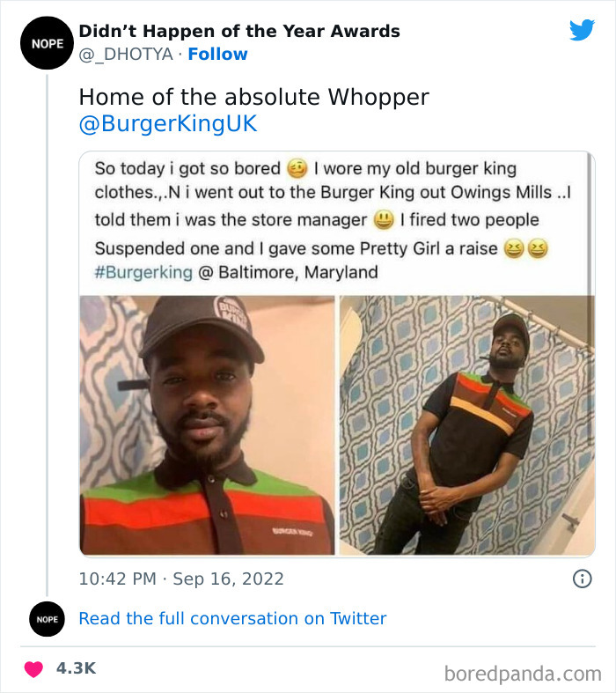Viewport: 616px width, 693px height.
Task: Click the 4.3K likes count
Action: click(x=76, y=668)
